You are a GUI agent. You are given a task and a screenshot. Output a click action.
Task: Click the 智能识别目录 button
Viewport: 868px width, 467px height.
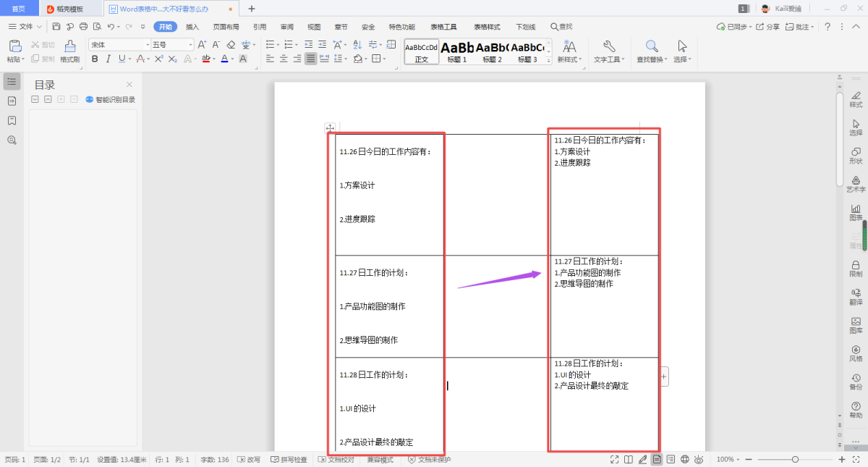(x=111, y=100)
